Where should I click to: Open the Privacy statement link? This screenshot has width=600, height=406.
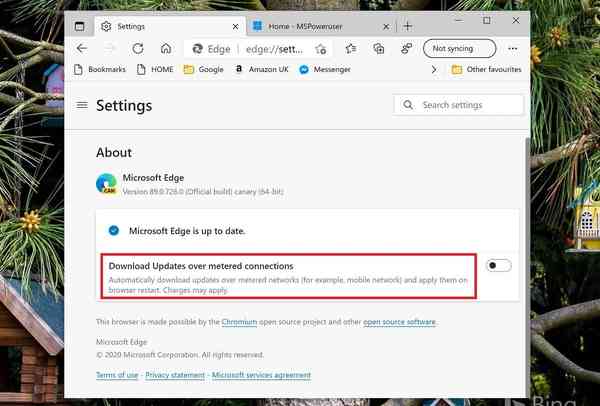click(x=175, y=375)
